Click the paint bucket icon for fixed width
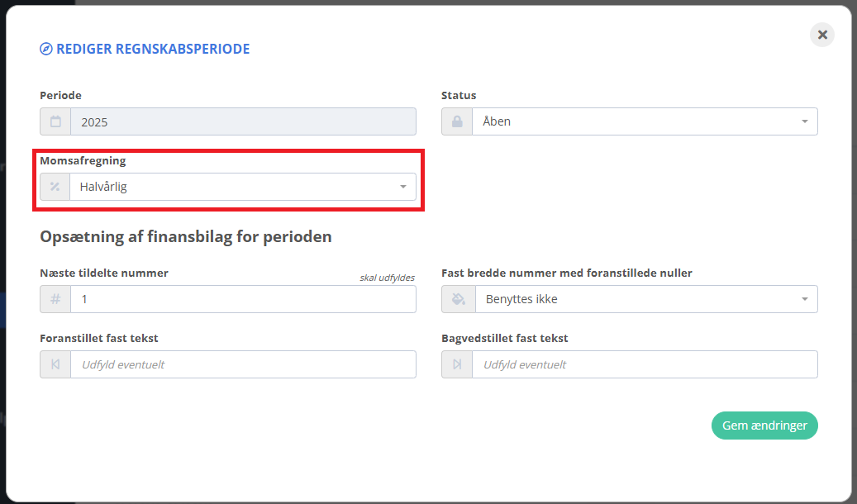This screenshot has width=857, height=504. [x=457, y=299]
